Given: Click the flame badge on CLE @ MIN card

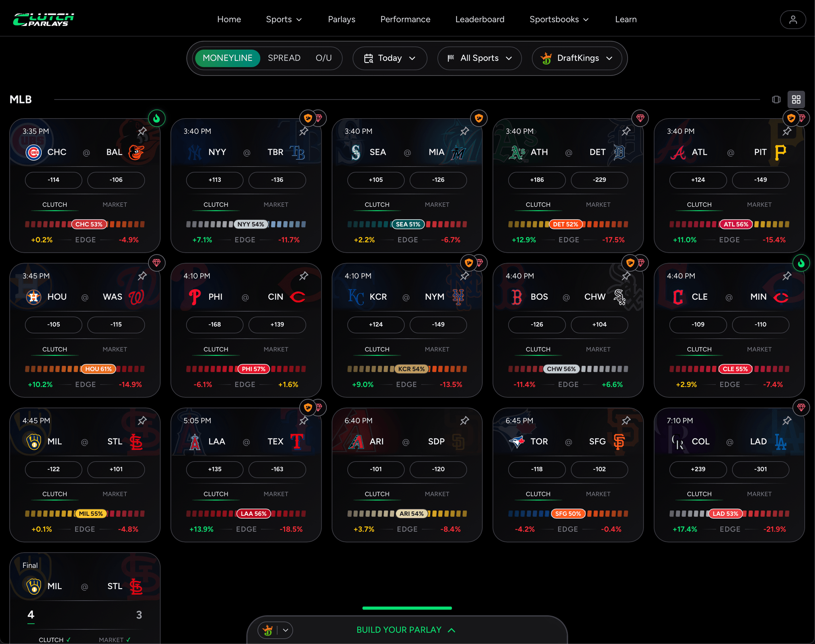Looking at the screenshot, I should (x=801, y=263).
